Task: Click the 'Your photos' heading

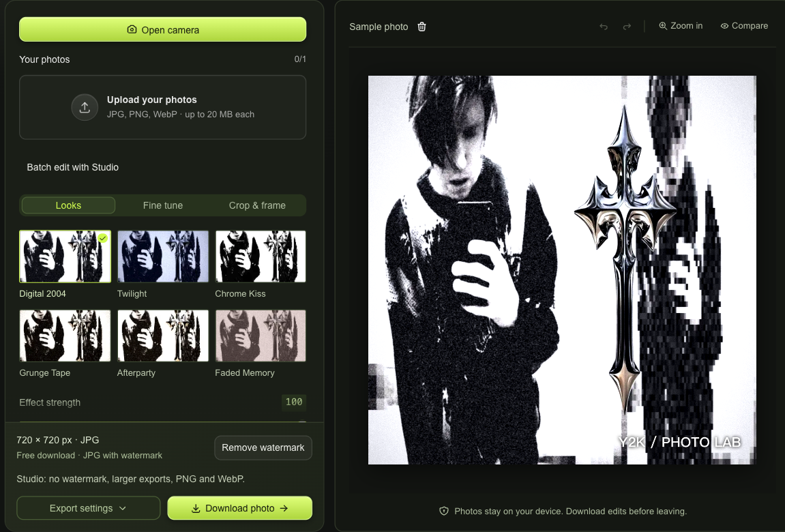Action: (x=44, y=59)
